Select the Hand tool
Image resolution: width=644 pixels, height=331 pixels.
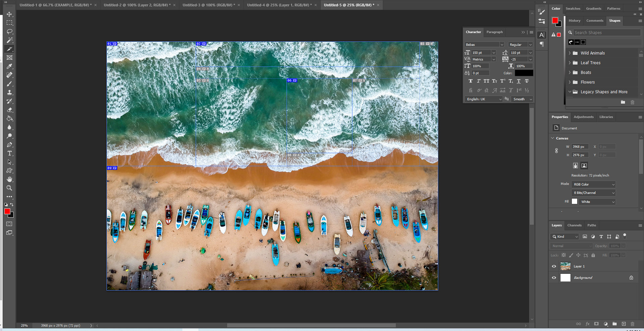9,179
